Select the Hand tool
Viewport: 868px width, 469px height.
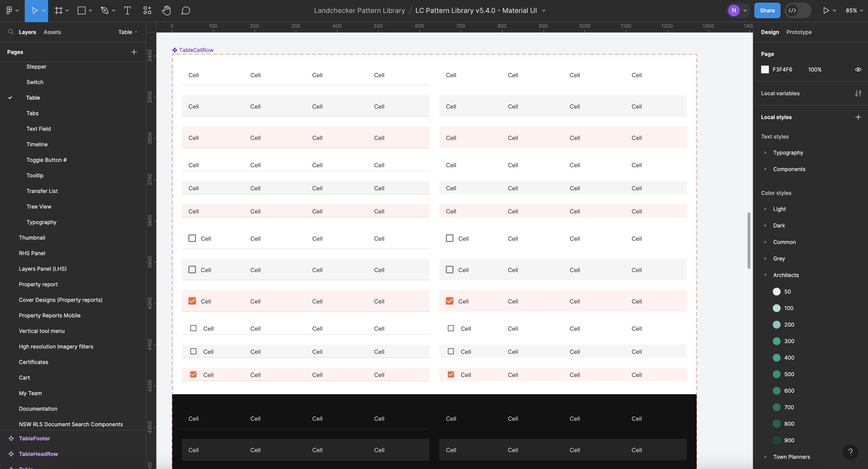167,10
